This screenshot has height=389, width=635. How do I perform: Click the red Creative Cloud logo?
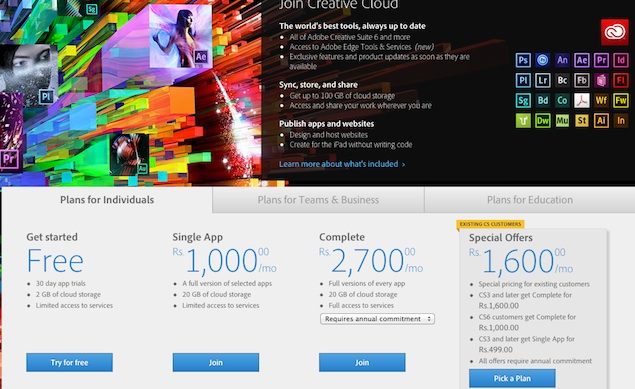coord(614,32)
